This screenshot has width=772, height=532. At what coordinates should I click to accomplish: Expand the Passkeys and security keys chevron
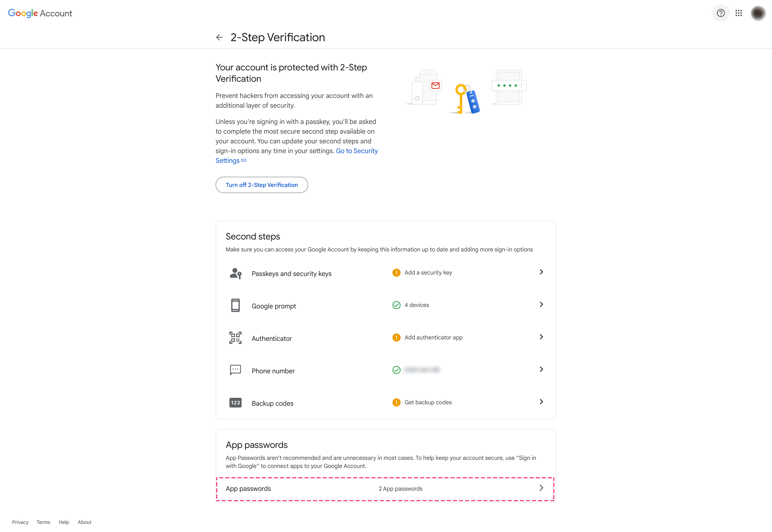pos(541,272)
